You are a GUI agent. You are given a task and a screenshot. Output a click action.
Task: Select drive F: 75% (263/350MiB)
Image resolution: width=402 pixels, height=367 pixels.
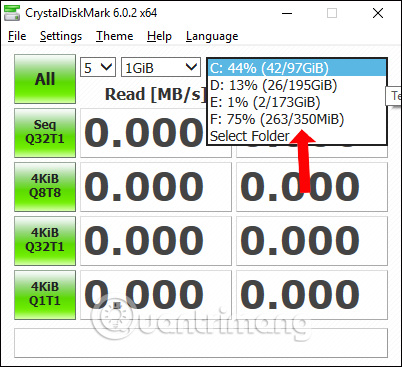point(297,119)
